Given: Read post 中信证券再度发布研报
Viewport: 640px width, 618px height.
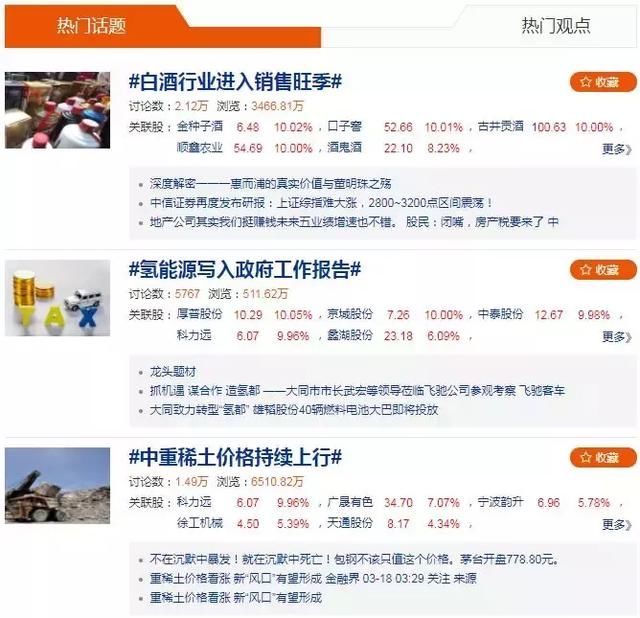Looking at the screenshot, I should point(321,203).
